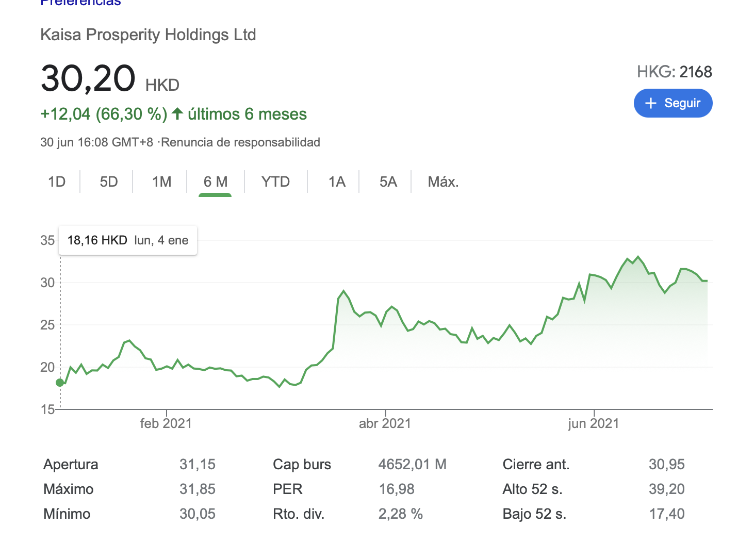The height and width of the screenshot is (560, 754).
Task: Click the Alto 52 s. label
Action: (533, 489)
